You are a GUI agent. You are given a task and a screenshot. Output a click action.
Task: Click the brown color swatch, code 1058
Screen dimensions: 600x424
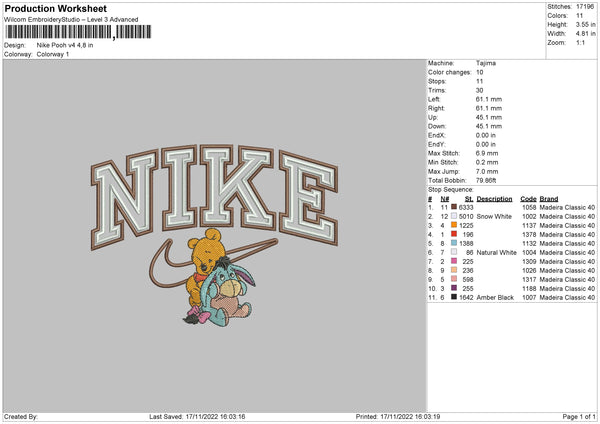click(454, 207)
